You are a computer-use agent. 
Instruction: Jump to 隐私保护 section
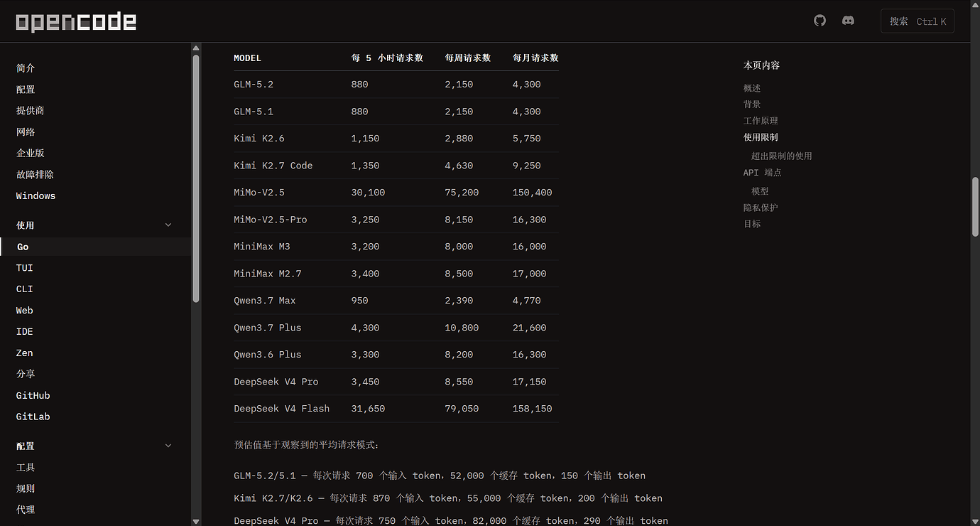tap(761, 208)
